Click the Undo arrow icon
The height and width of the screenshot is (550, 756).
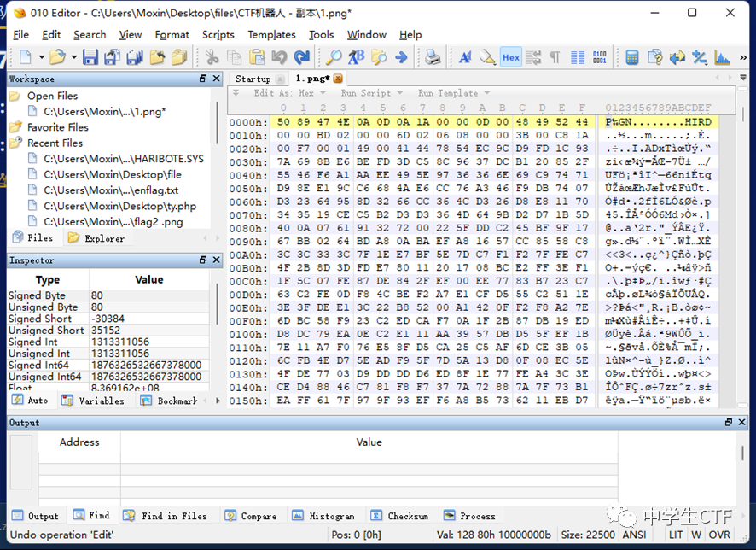click(279, 57)
